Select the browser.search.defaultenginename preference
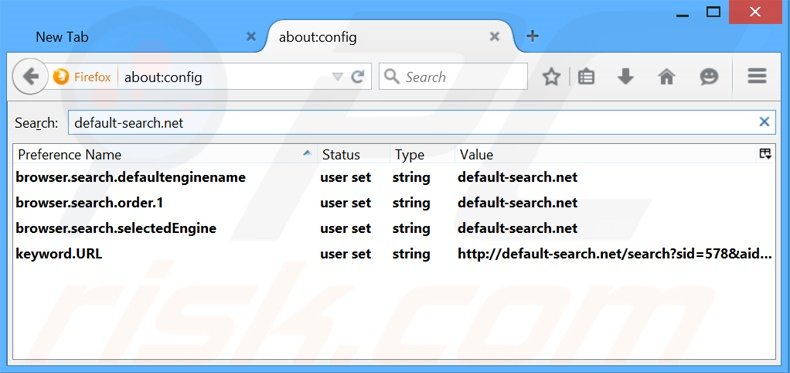Image resolution: width=790 pixels, height=373 pixels. [130, 177]
